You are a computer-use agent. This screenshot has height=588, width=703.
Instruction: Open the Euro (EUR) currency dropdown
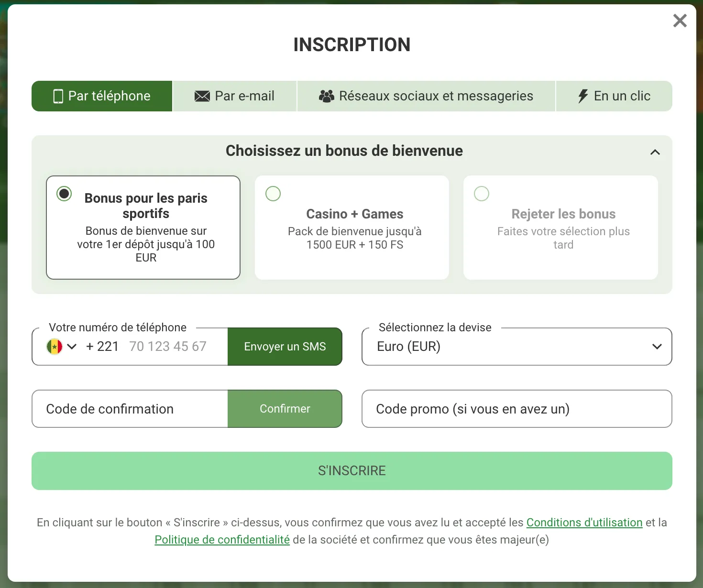517,347
